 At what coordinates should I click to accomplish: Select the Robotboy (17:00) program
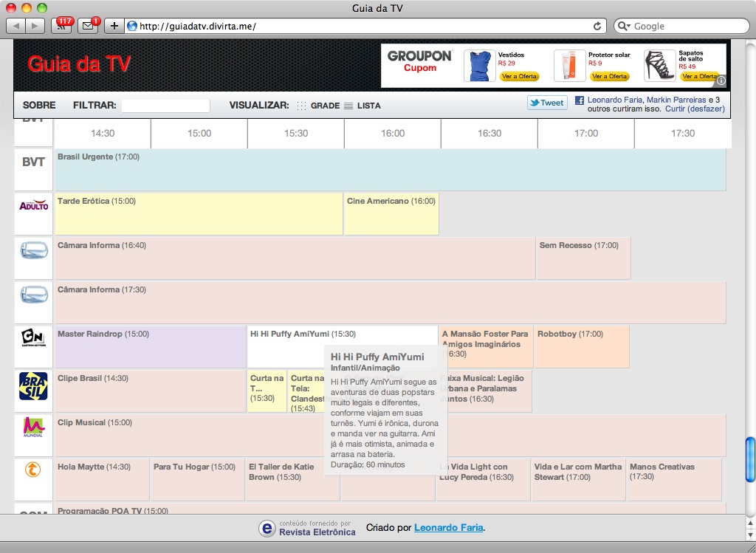tap(582, 347)
